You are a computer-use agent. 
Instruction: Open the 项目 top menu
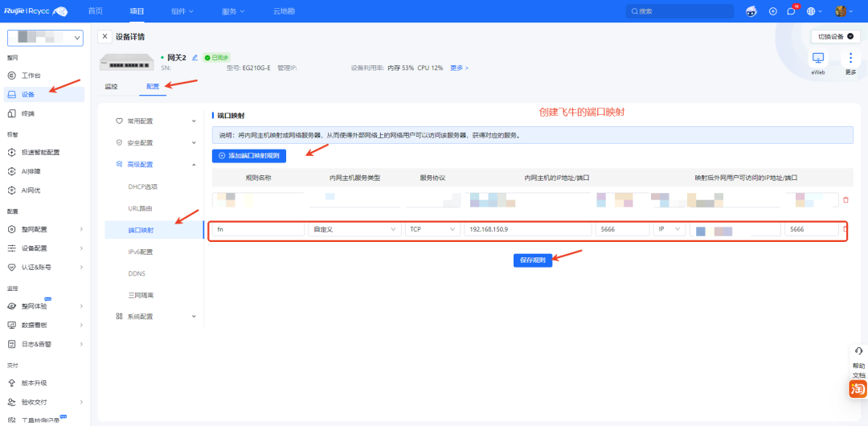137,11
